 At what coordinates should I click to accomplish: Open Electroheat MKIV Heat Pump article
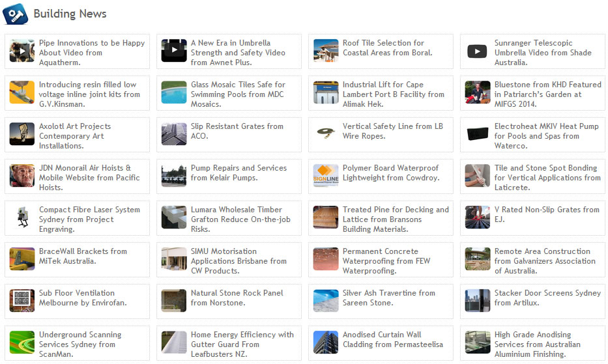pos(547,136)
